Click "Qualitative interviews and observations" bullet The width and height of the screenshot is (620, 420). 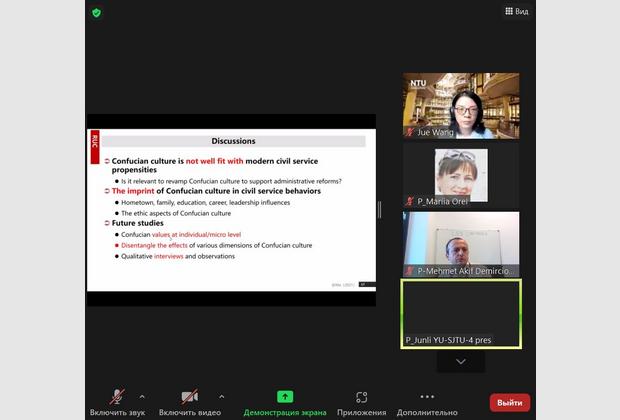(x=178, y=256)
